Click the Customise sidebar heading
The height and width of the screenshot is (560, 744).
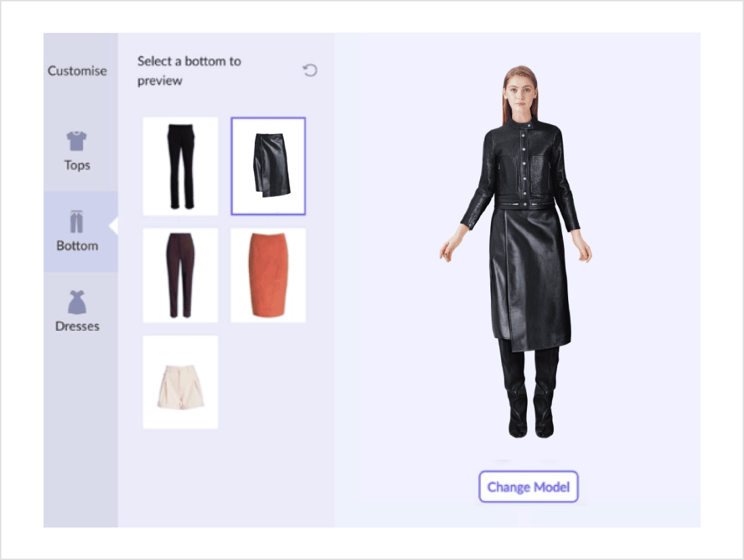tap(77, 71)
